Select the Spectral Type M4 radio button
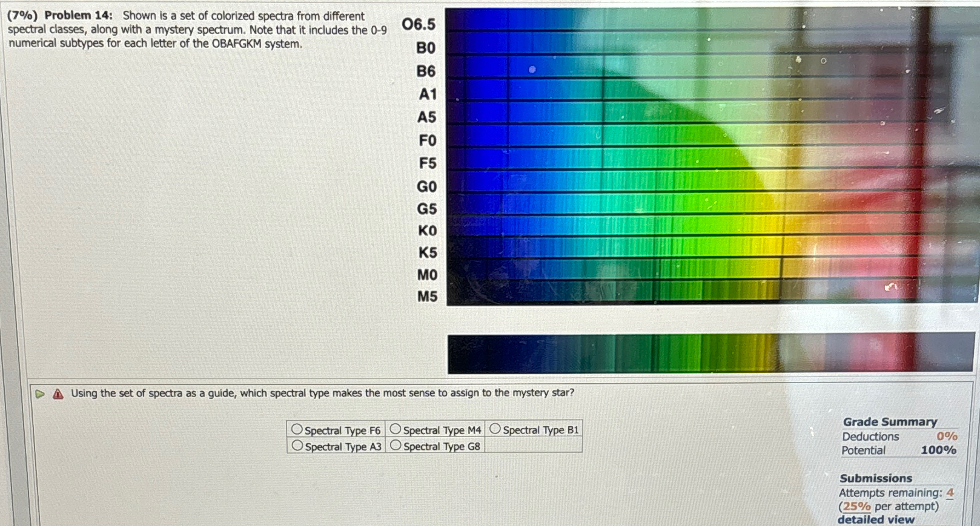 tap(396, 429)
